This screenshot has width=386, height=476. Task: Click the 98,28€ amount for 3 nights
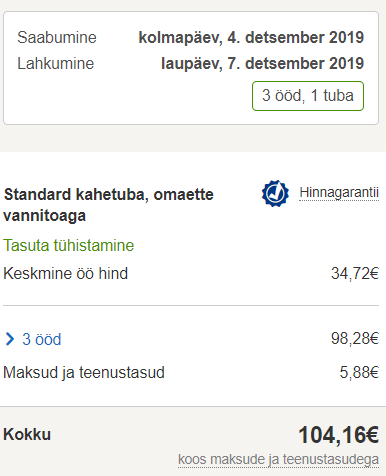355,338
